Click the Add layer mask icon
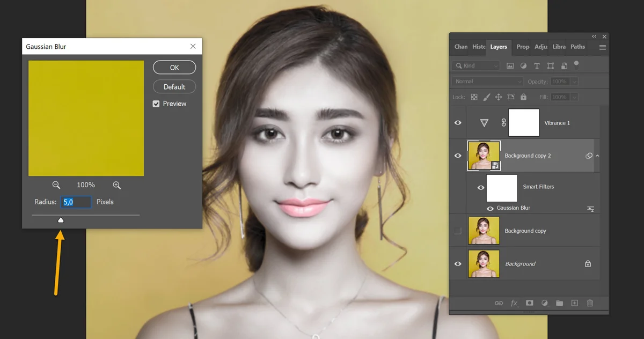 point(529,303)
